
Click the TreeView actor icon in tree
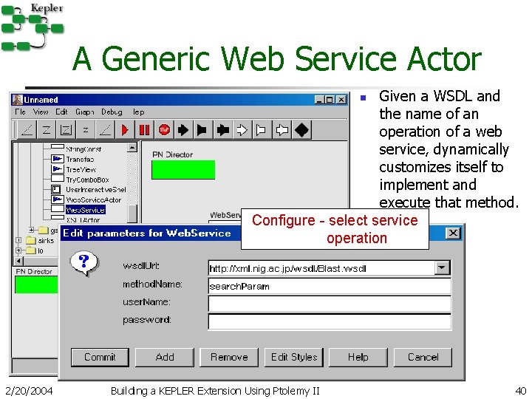(57, 169)
